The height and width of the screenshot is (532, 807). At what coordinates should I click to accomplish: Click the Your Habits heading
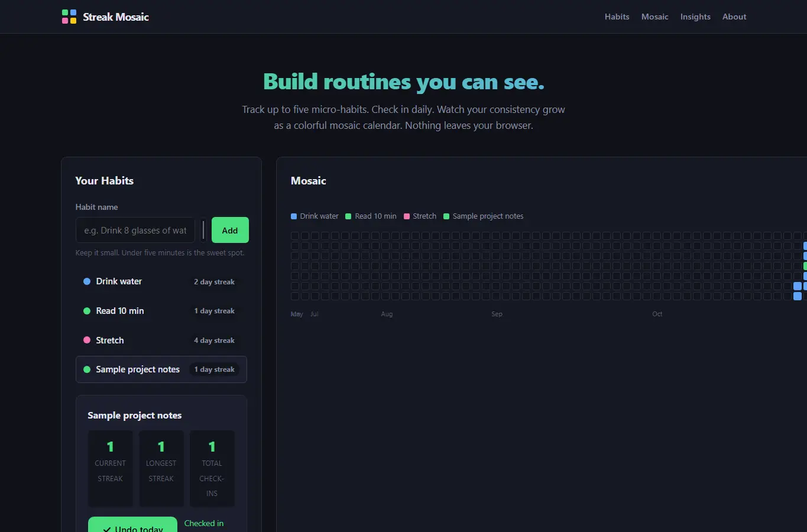(x=105, y=181)
